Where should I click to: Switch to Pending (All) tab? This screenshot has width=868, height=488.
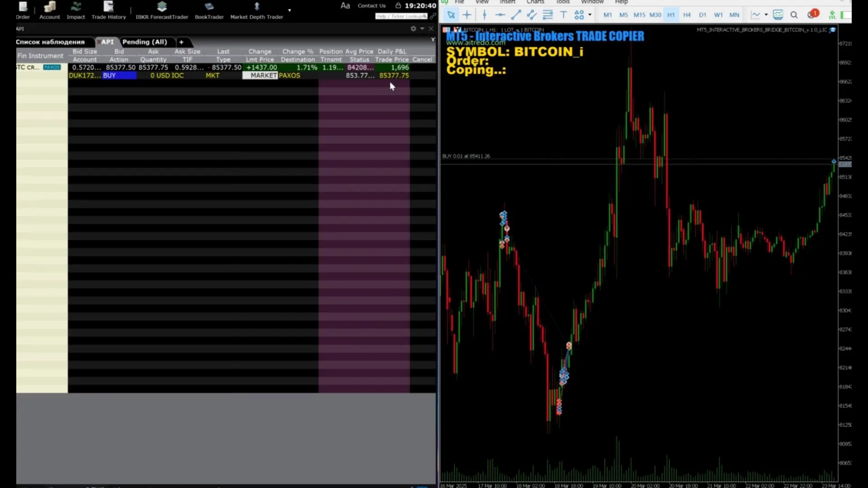tap(145, 42)
